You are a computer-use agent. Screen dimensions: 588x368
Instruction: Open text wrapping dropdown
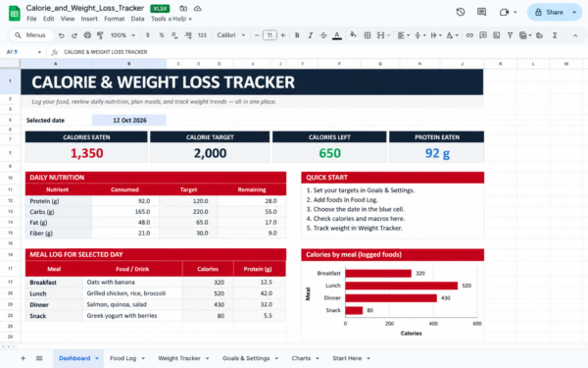click(436, 35)
